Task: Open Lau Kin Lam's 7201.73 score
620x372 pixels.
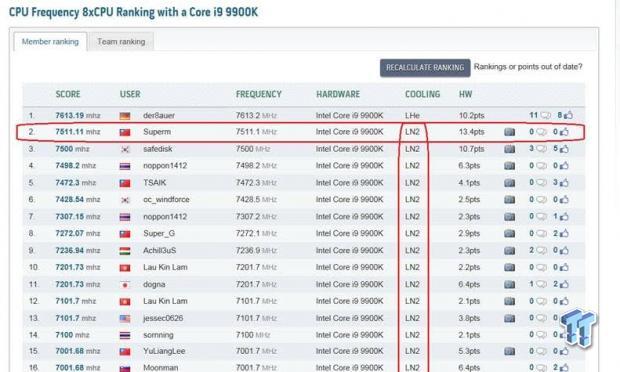Action: pos(78,268)
